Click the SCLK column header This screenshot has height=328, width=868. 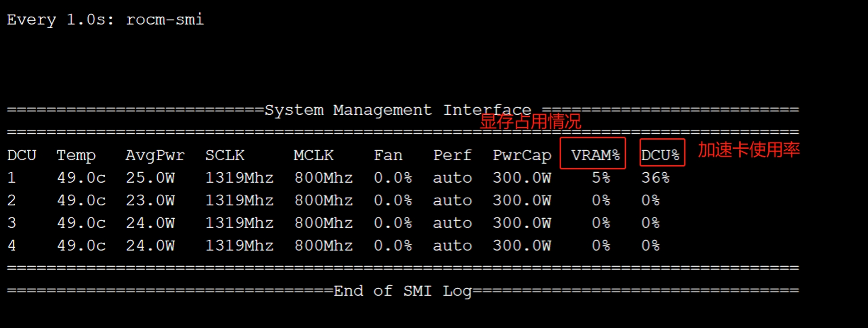[225, 155]
